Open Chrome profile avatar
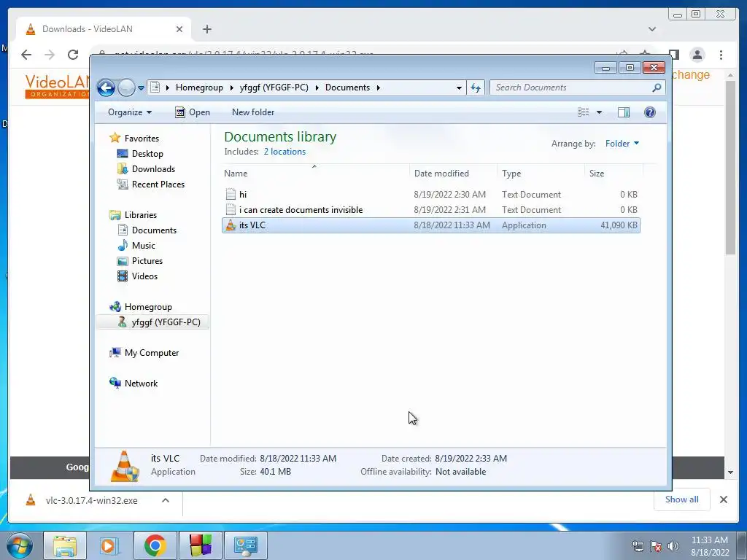747x560 pixels. point(697,55)
